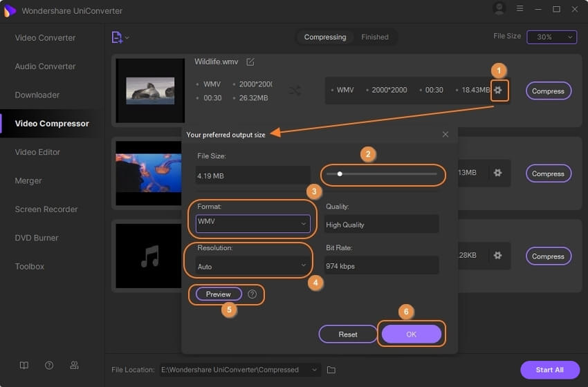Viewport: 588px width, 387px height.
Task: Click the Preview help question icon
Action: pos(252,294)
